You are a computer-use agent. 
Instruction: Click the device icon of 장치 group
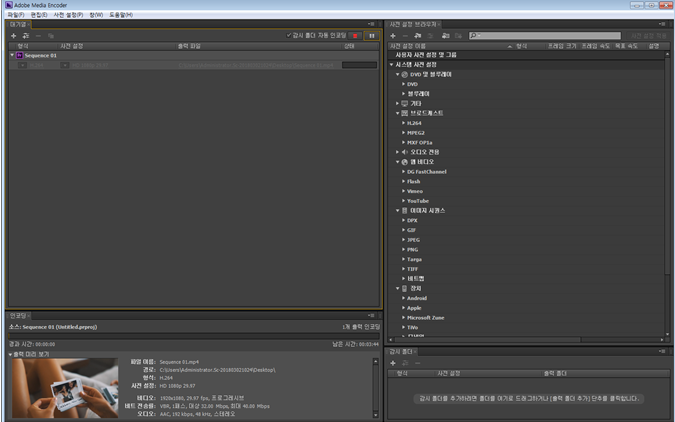(x=405, y=289)
